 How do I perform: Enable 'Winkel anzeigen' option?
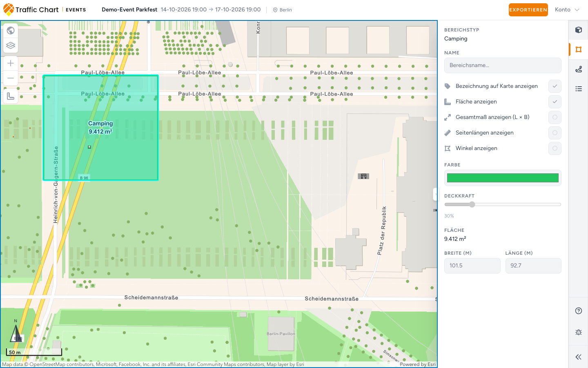555,148
